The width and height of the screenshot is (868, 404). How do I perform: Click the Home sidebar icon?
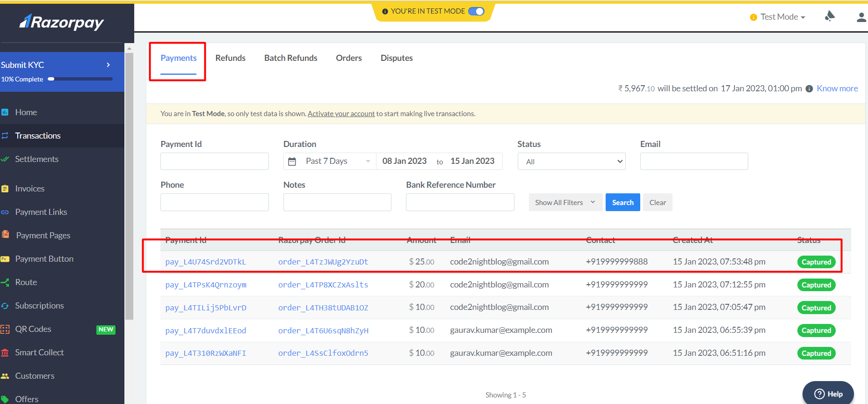(x=5, y=112)
